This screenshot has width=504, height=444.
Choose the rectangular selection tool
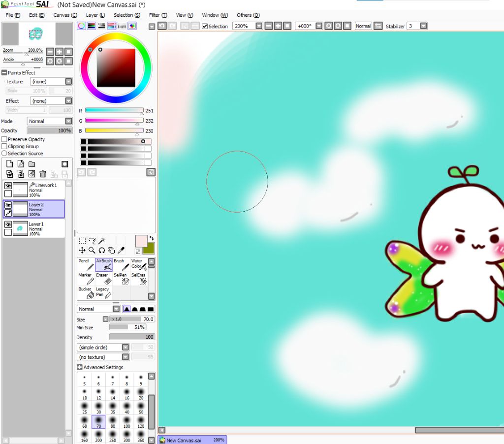[82, 241]
